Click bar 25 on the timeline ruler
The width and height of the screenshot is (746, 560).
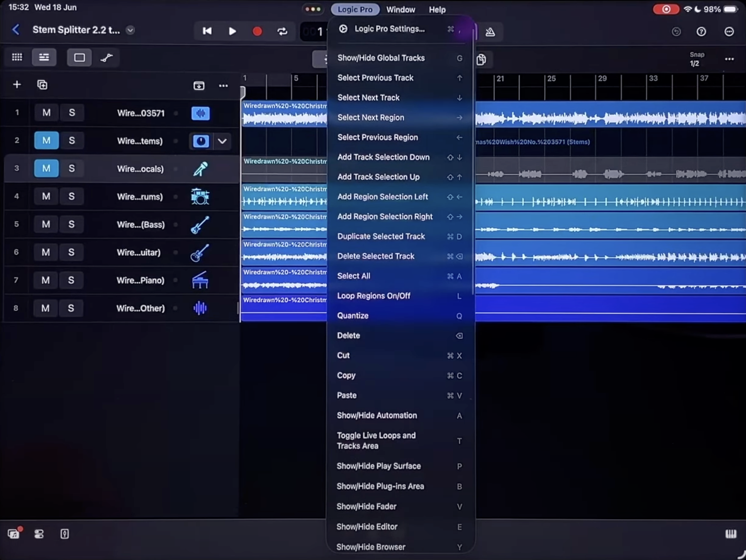[551, 79]
